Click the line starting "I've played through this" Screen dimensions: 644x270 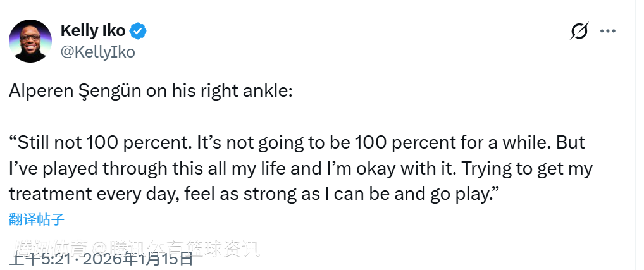point(300,169)
